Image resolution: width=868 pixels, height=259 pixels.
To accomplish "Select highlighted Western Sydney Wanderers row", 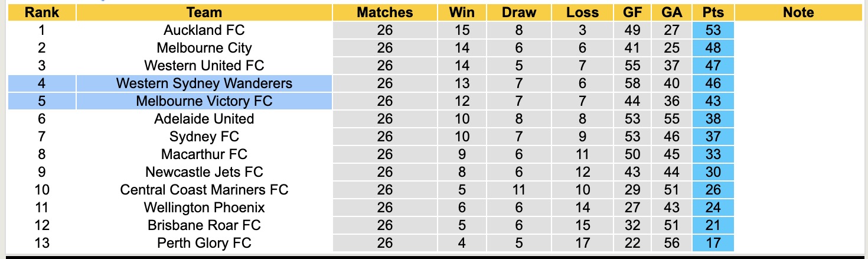I will (204, 83).
